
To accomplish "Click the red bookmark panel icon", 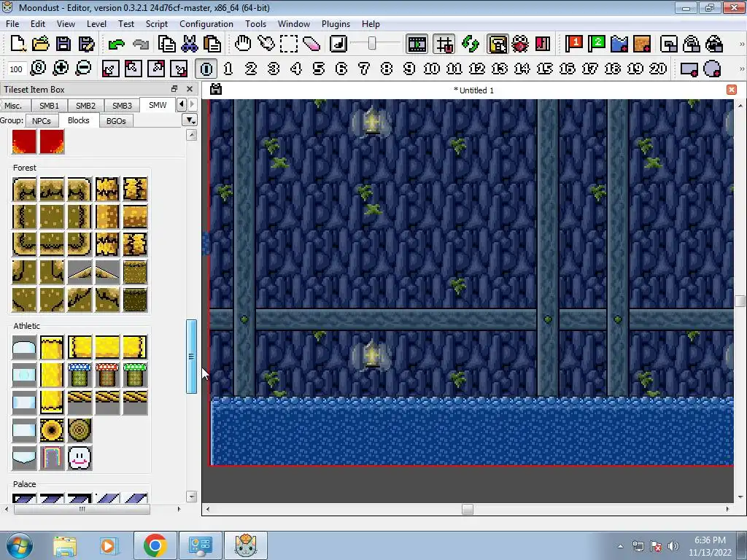I will (543, 44).
